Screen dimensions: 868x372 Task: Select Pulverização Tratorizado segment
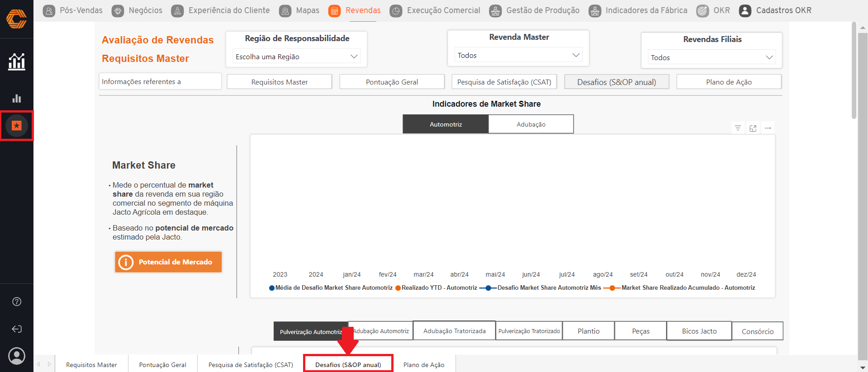(529, 331)
